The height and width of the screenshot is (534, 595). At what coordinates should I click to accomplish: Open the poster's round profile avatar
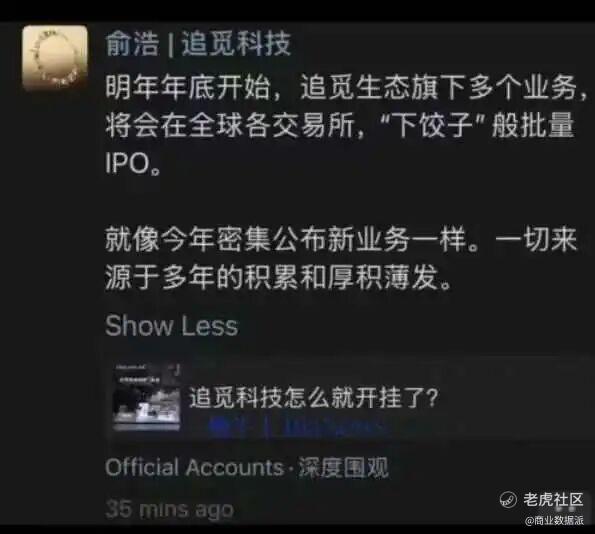coord(55,58)
